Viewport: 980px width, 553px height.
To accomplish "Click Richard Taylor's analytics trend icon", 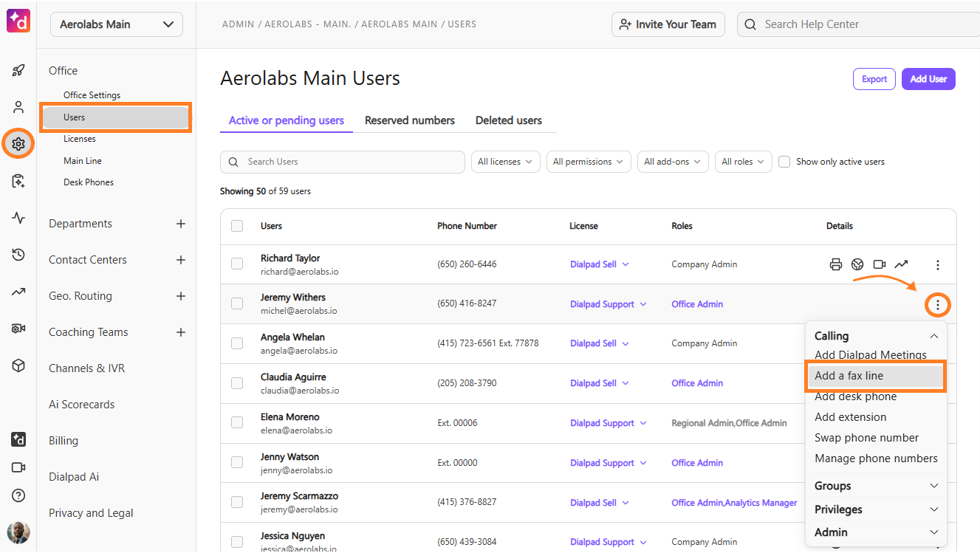I will coord(901,264).
